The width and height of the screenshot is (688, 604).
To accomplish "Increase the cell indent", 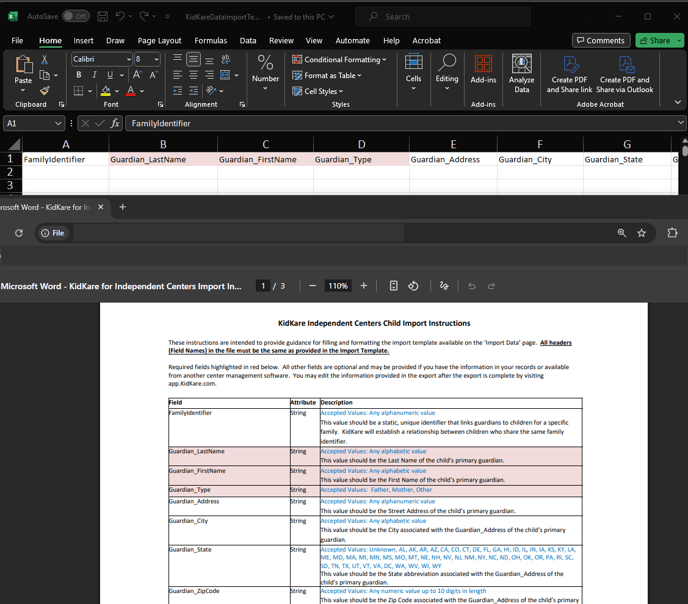I will click(x=194, y=91).
